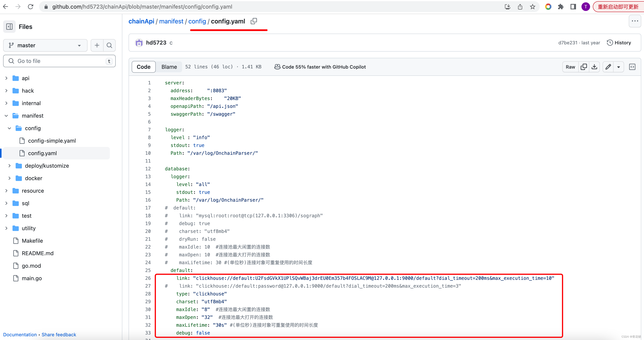The image size is (644, 340).
Task: Expand the internal folder chevron
Action: [x=6, y=103]
